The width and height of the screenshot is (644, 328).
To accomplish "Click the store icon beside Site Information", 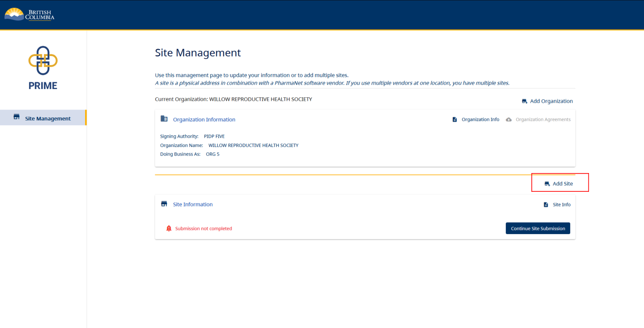I will (164, 204).
